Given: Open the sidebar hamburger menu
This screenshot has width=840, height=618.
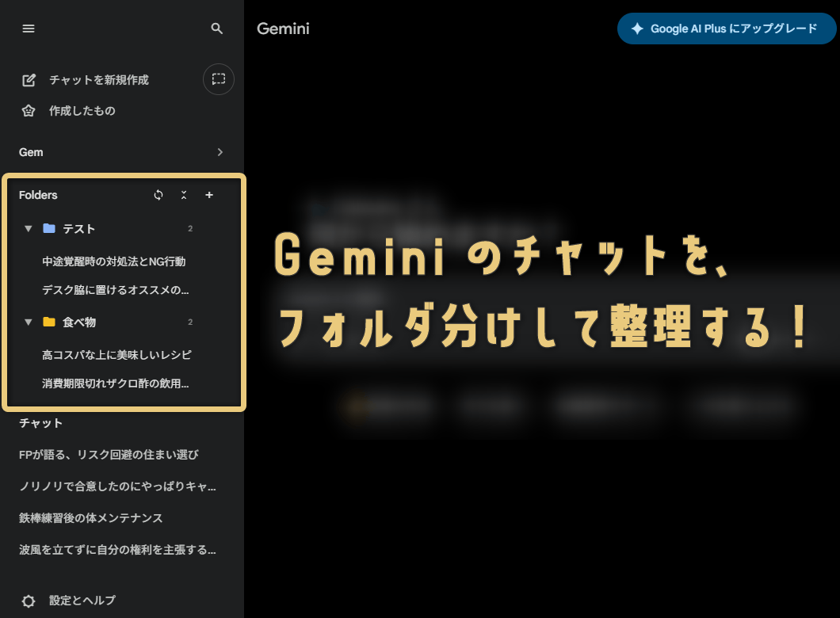Looking at the screenshot, I should coord(29,29).
